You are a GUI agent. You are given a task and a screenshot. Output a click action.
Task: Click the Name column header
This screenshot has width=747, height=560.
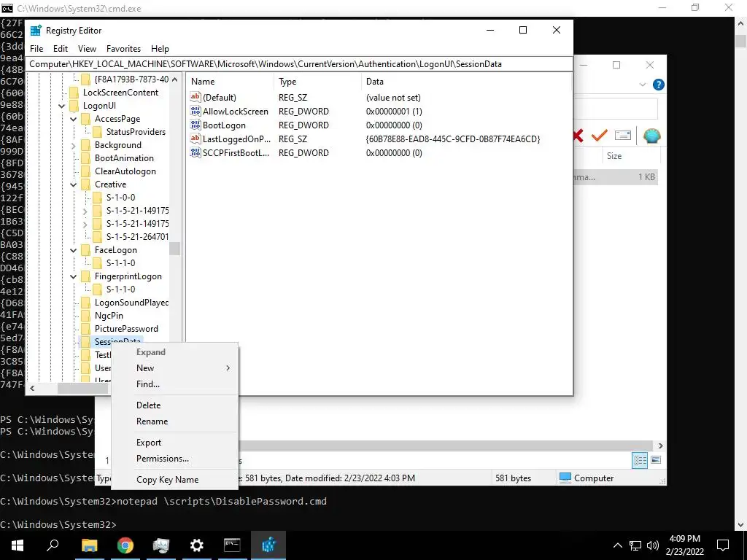click(x=230, y=82)
